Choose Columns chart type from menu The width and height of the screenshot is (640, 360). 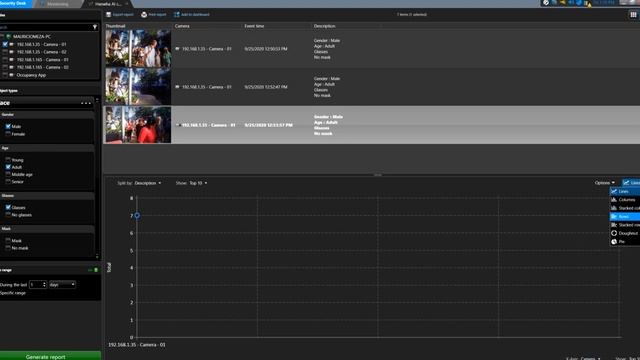[625, 200]
